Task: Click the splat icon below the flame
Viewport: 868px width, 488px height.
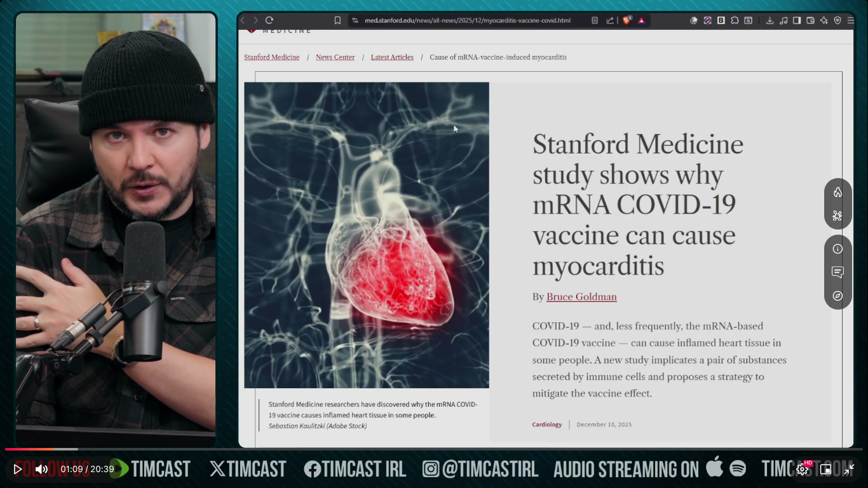Action: [x=837, y=215]
